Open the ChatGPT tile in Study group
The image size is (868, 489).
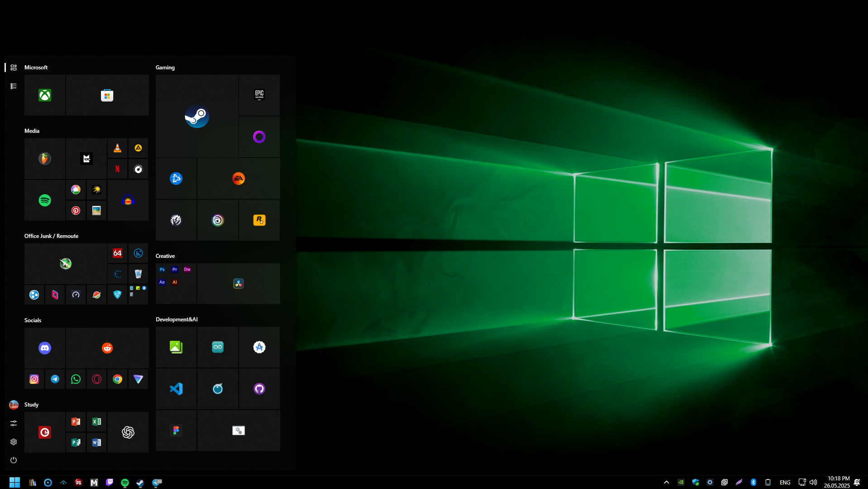point(128,432)
